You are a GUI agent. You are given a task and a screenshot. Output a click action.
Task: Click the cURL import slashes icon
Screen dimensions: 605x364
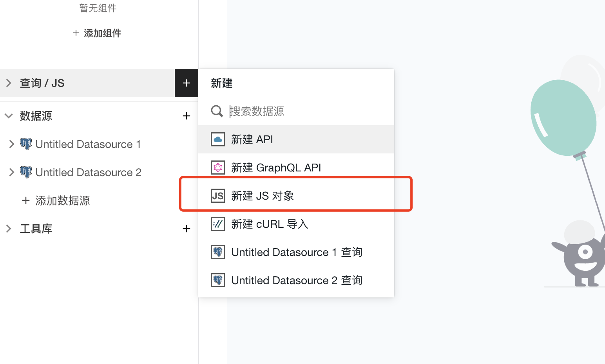tap(218, 224)
